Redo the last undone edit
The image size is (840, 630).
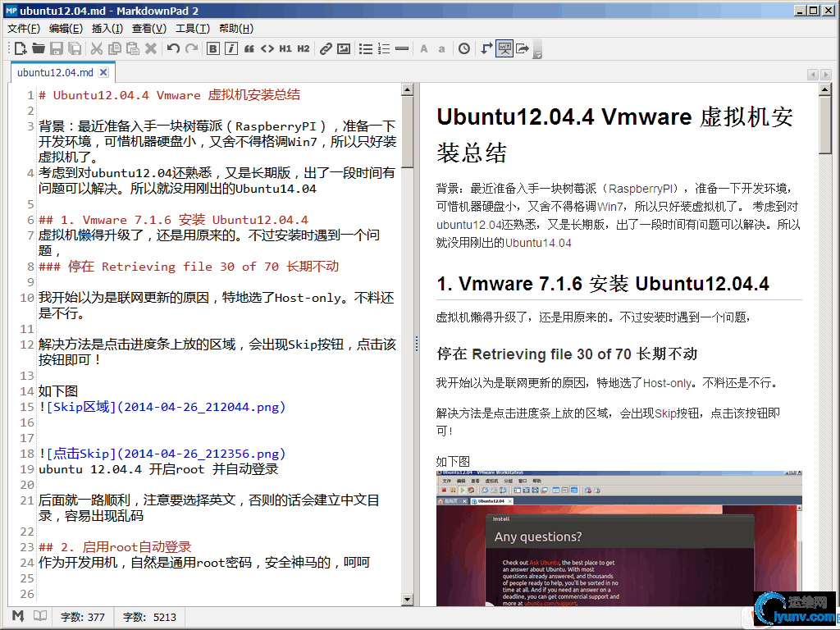[x=191, y=48]
